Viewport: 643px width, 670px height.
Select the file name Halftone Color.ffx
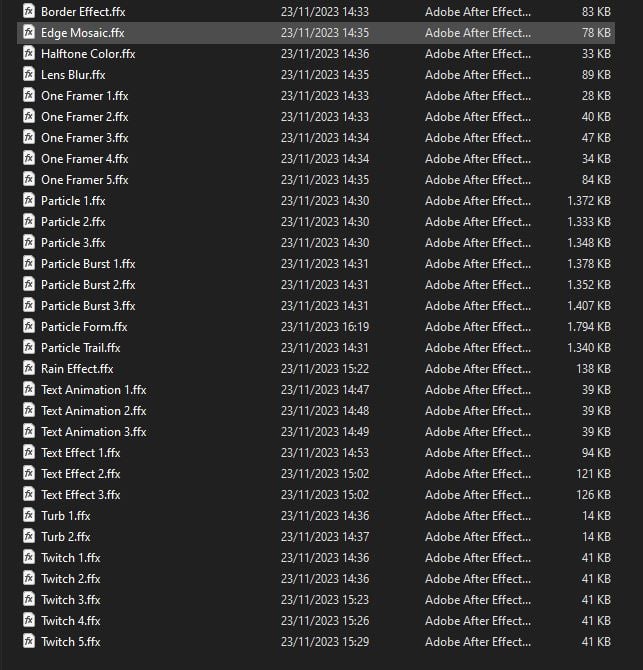click(88, 54)
